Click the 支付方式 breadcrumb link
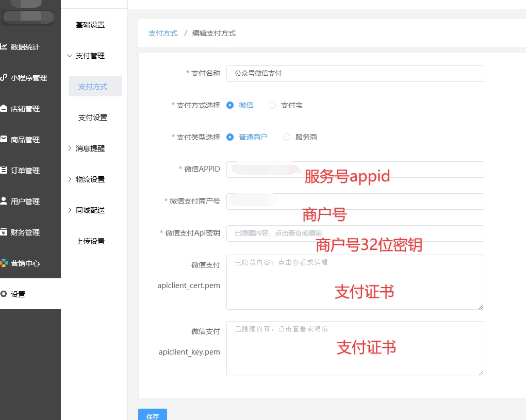Viewport: 526px width, 420px height. (x=163, y=33)
